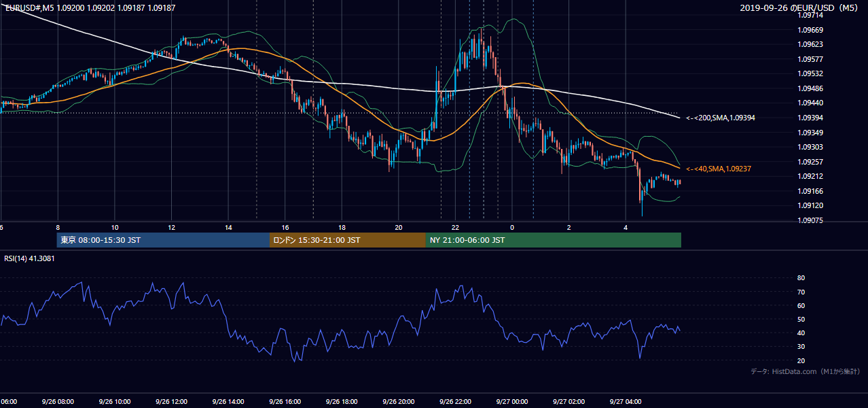The image size is (868, 408).
Task: Click price axis label 1.09486
Action: [x=810, y=88]
